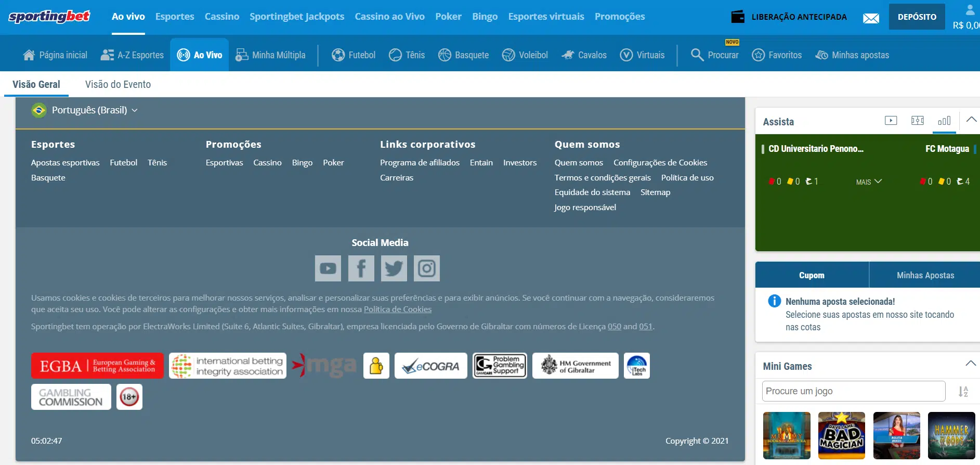980x465 pixels.
Task: Open the Hammer of Gods game thumbnail
Action: pyautogui.click(x=951, y=436)
